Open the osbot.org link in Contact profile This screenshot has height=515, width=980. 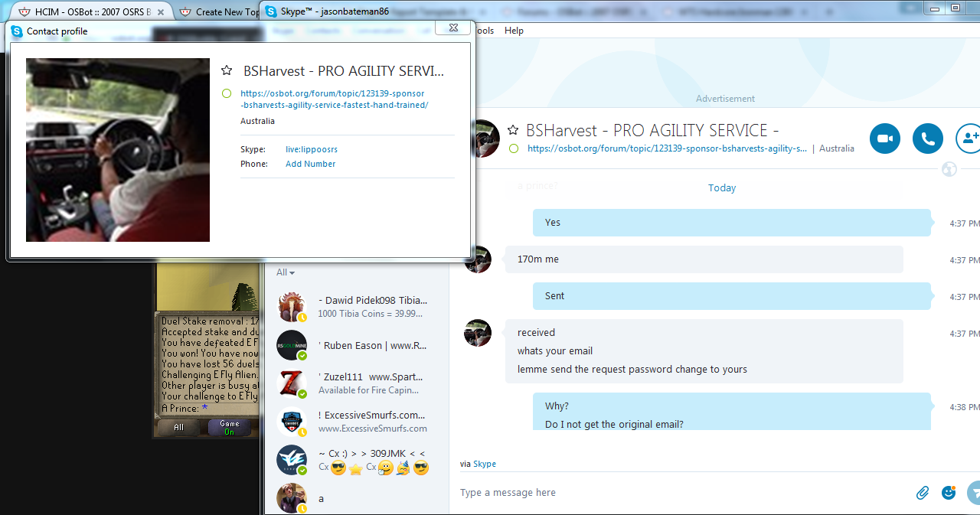click(x=335, y=99)
